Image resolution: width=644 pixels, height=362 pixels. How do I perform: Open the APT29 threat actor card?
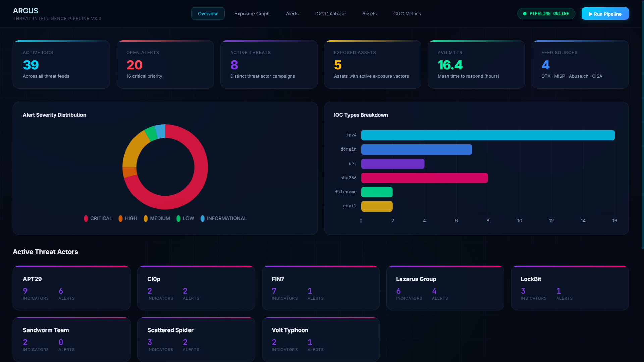71,288
